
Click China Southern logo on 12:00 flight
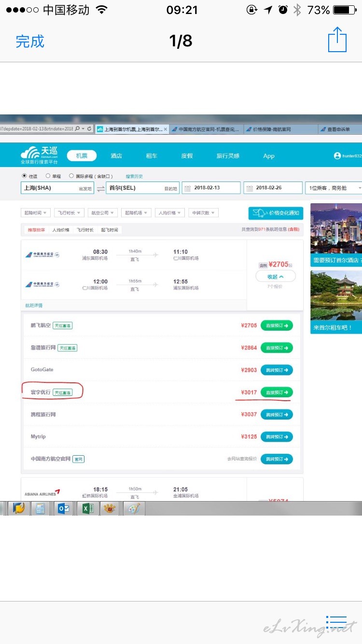click(x=42, y=284)
